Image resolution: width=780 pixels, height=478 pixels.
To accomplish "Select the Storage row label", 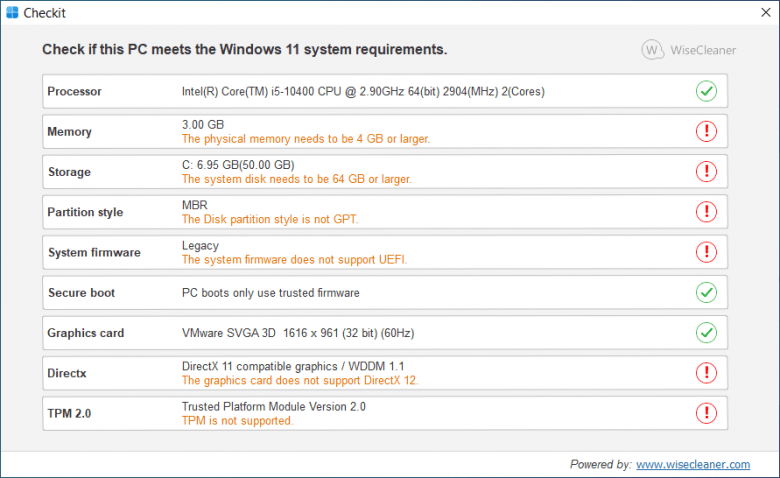I will pyautogui.click(x=69, y=172).
